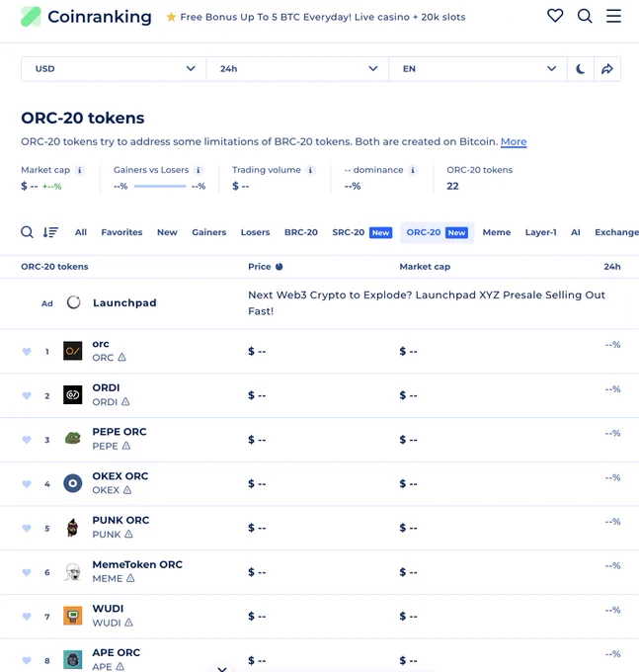
Task: Select the Favorites tab
Action: [x=121, y=232]
